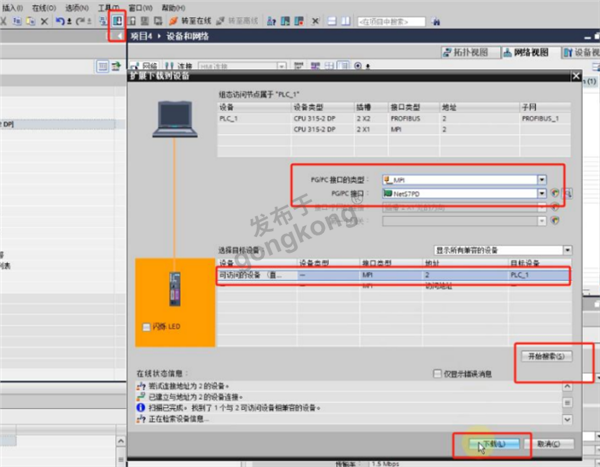Screen dimensions: 600x467
Task: Click the green arrow icon in left panel
Action: click(x=116, y=67)
